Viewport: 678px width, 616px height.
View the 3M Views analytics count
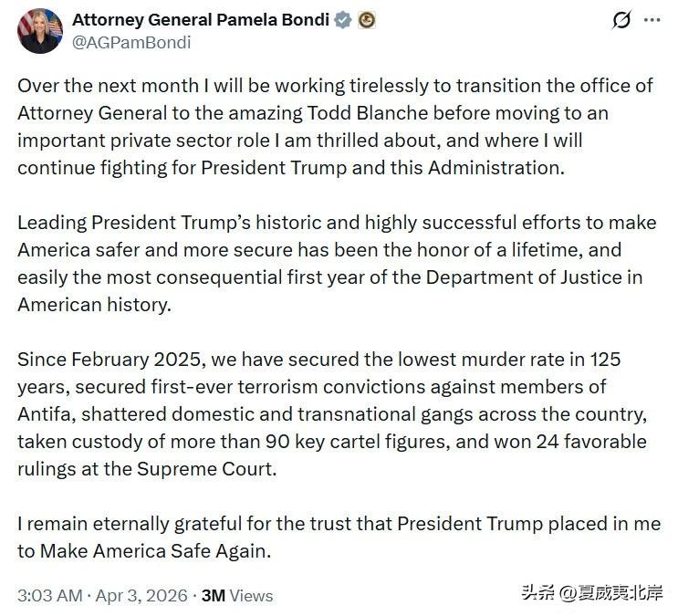(x=237, y=595)
